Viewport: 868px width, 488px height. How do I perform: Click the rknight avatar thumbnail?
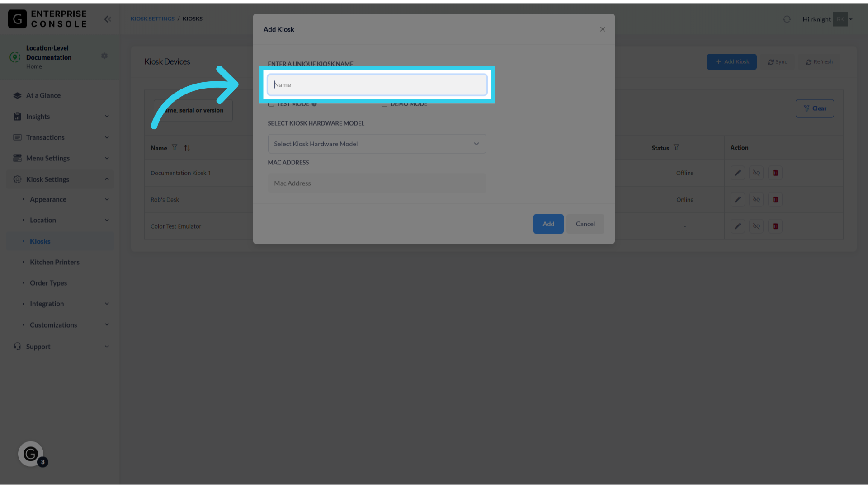point(840,19)
